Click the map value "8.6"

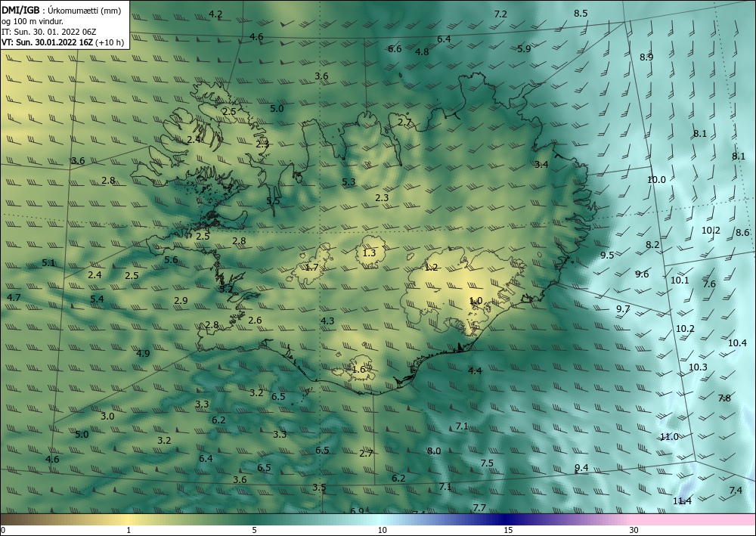pos(742,232)
